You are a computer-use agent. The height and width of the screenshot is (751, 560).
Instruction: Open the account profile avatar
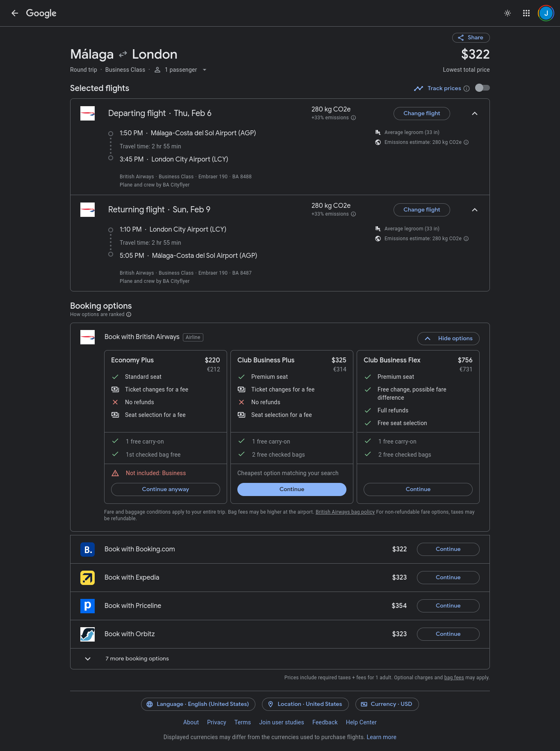tap(546, 13)
